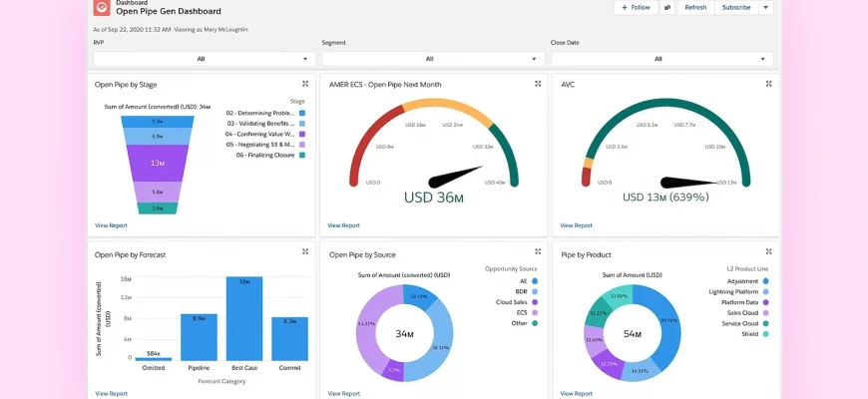Click the ECS legend swatch in Opportunity Source
Viewport: 868px width, 399px height.
pyautogui.click(x=536, y=312)
